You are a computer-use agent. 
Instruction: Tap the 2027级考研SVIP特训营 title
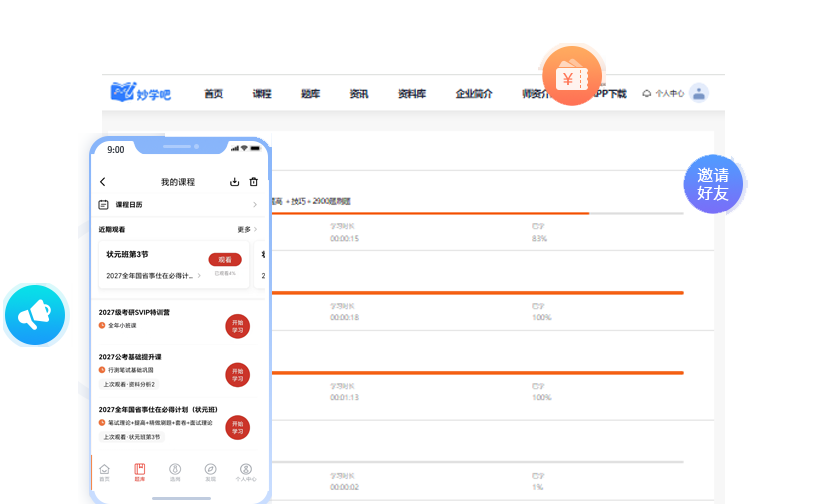[x=134, y=313]
